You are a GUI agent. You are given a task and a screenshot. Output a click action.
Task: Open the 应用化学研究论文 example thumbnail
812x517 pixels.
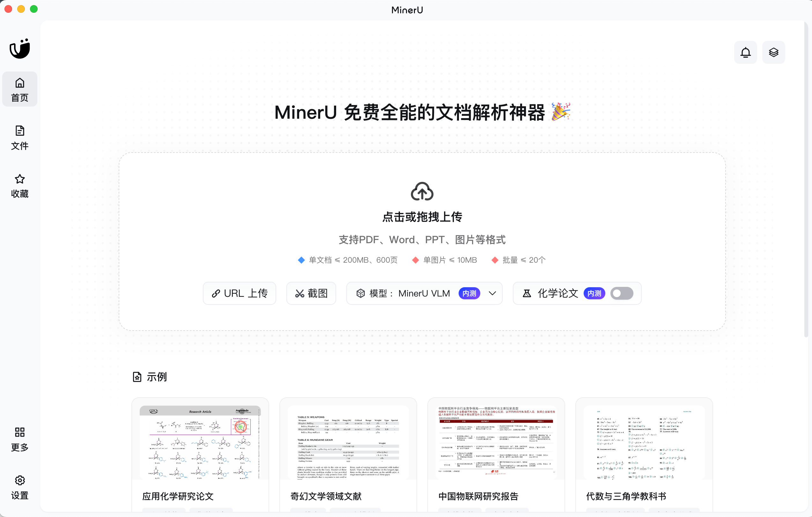click(x=200, y=442)
